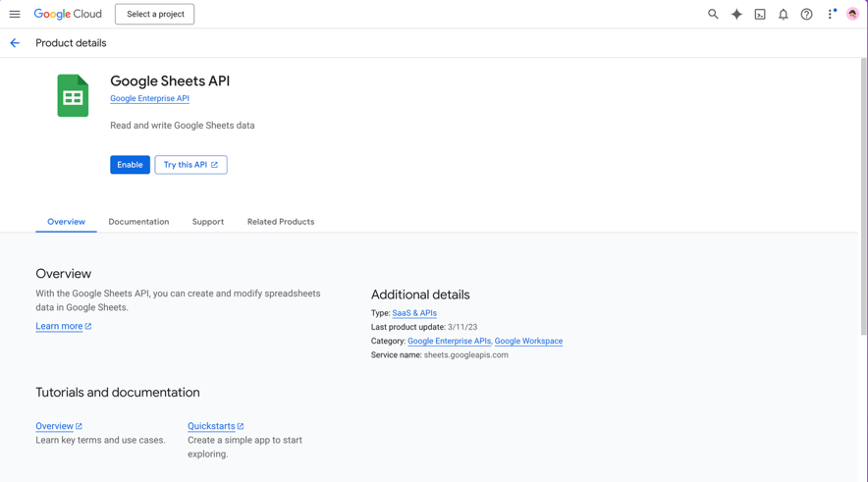Switch to the Documentation tab

138,222
